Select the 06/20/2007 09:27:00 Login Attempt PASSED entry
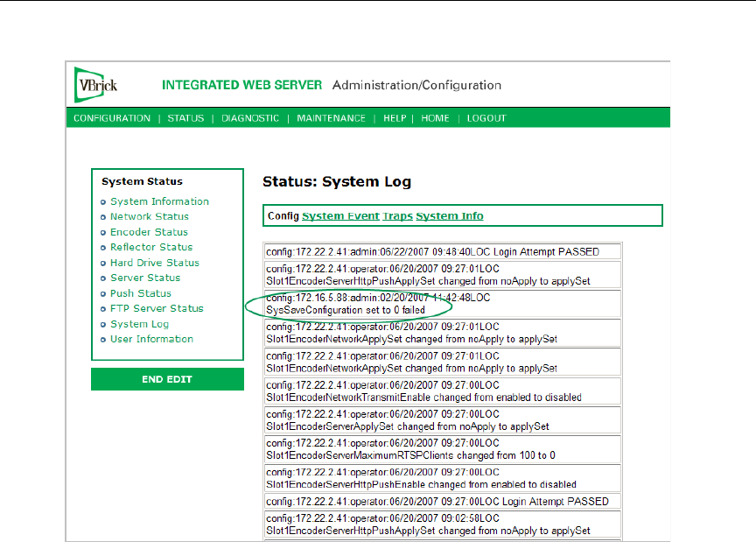Image resolution: width=756 pixels, height=542 pixels. (x=443, y=502)
